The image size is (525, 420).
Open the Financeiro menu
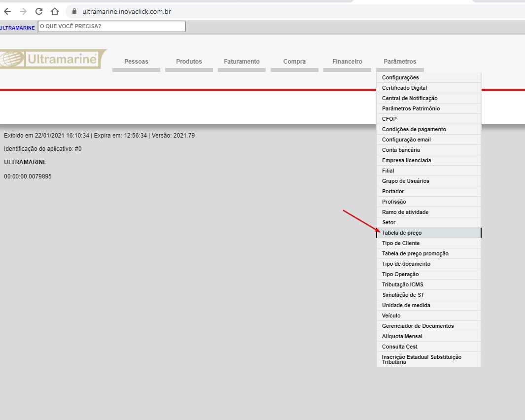tap(347, 62)
